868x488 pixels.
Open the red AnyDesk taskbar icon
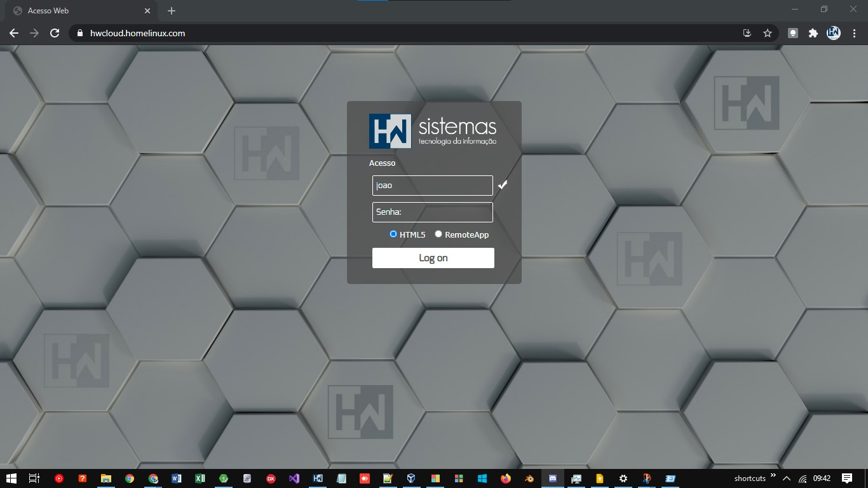click(x=365, y=478)
